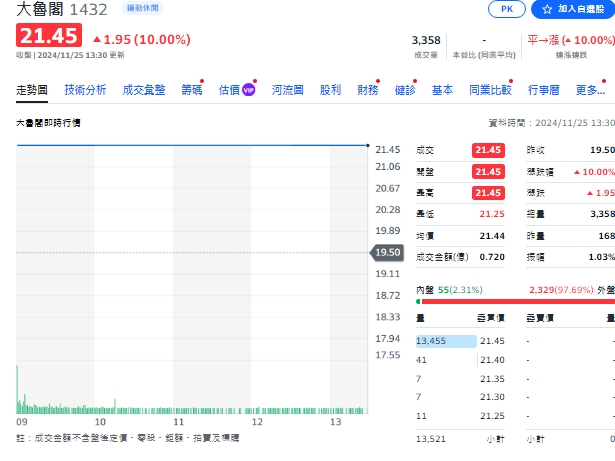The width and height of the screenshot is (615, 461).
Task: Click the red 21.45 price badge
Action: point(49,35)
